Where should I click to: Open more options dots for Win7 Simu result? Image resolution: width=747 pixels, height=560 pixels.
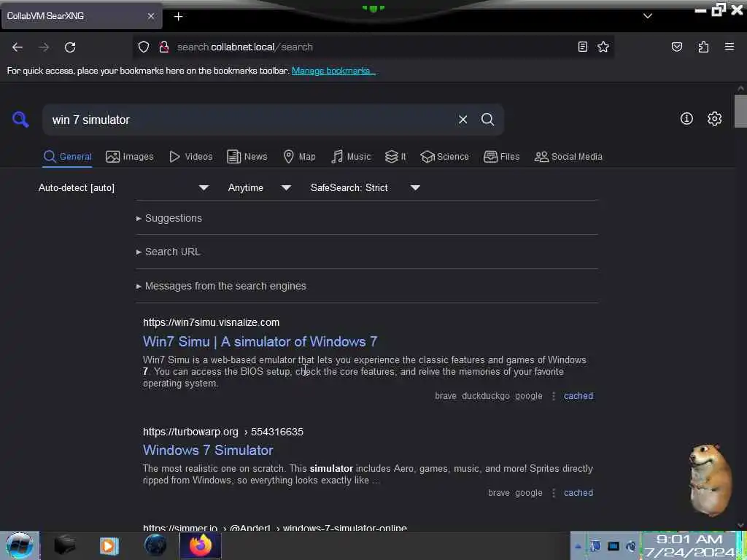point(553,396)
